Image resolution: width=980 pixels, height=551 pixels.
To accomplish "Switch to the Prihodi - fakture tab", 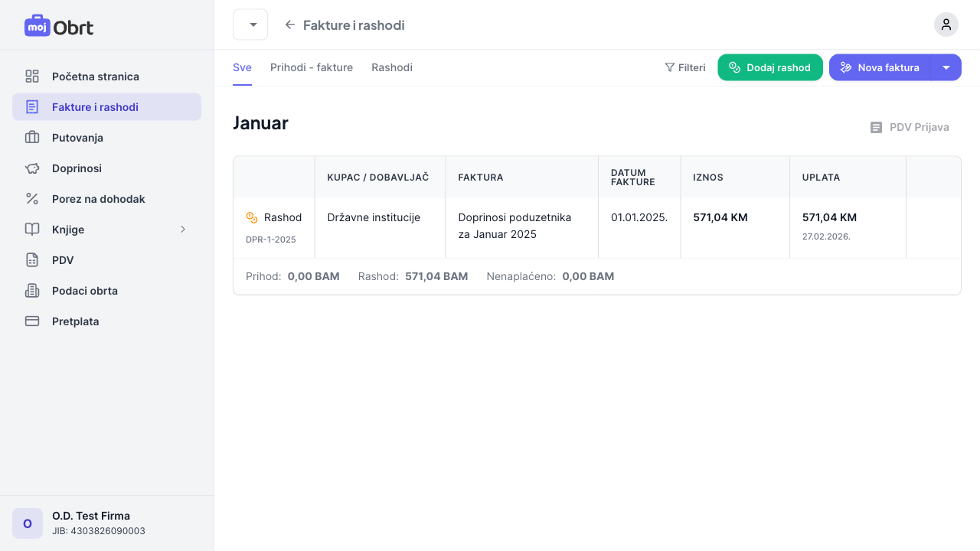I will click(312, 67).
